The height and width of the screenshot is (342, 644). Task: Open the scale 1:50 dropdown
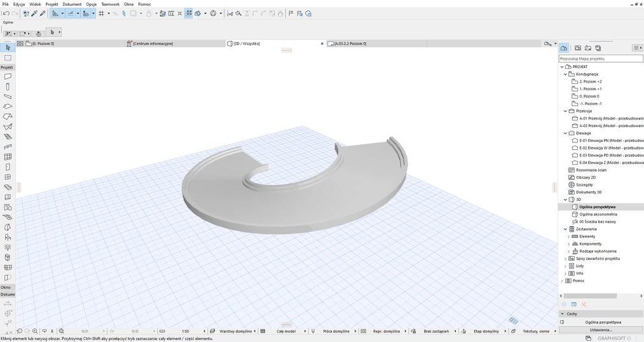185,331
